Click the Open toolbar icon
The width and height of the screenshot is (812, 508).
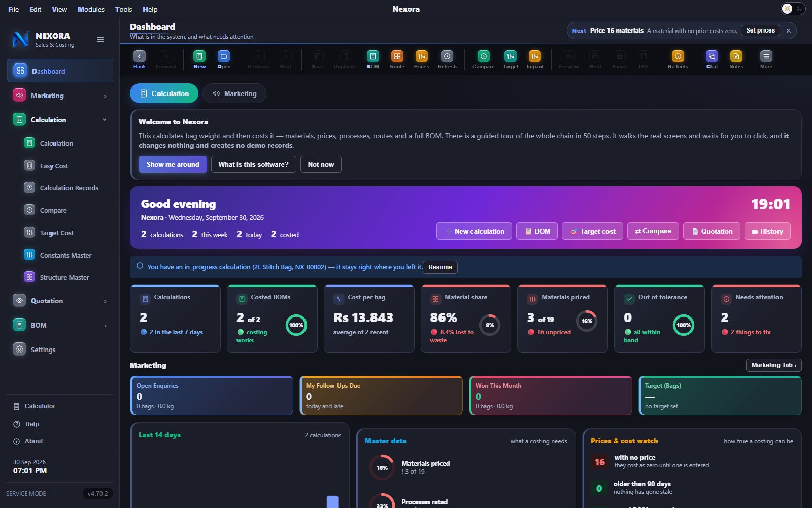[224, 59]
